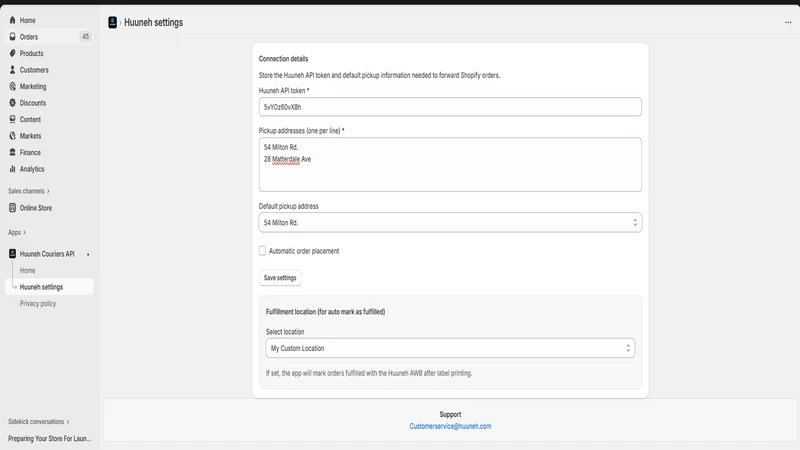Click the Save settings button
Screen dimensions: 800x450
click(x=280, y=278)
